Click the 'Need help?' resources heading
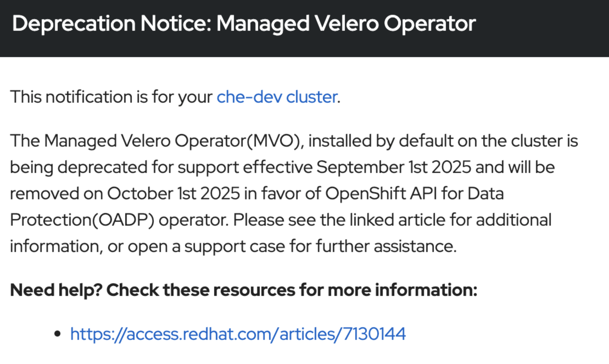This screenshot has width=609, height=364. [x=243, y=290]
